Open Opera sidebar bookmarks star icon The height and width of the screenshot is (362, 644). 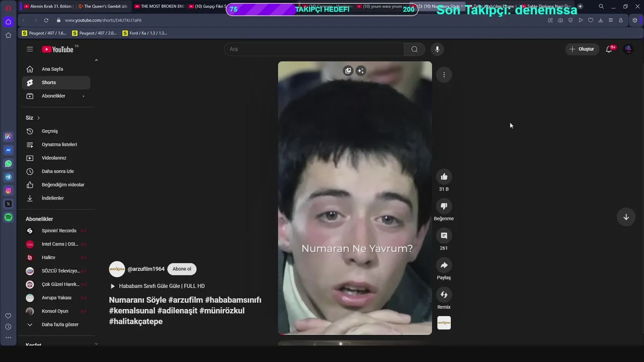(9, 35)
